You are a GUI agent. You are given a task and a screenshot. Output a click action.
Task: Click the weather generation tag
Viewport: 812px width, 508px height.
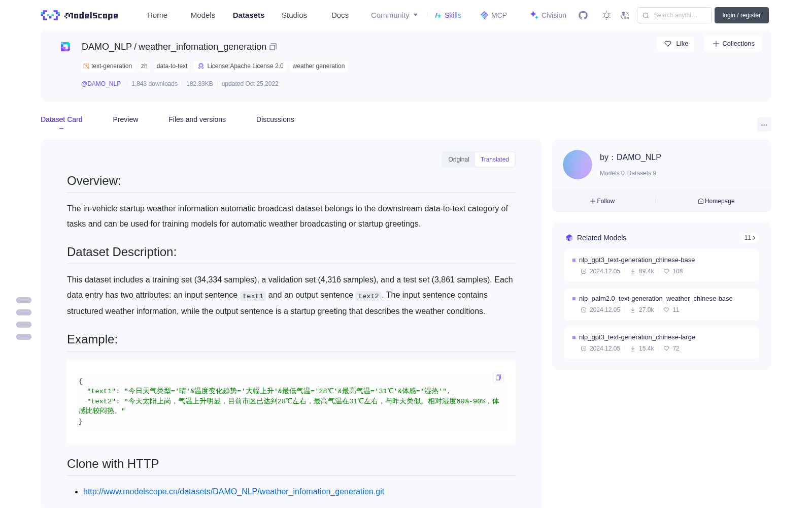tap(319, 66)
